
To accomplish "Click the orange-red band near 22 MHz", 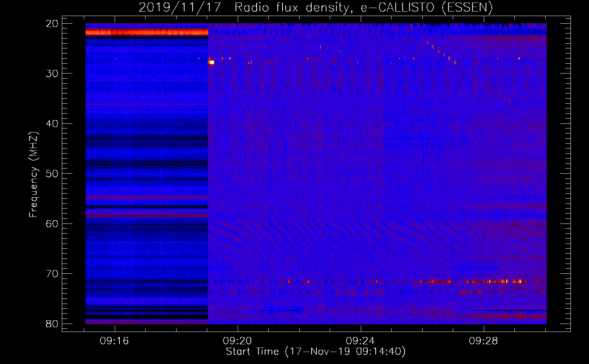I will tap(147, 32).
